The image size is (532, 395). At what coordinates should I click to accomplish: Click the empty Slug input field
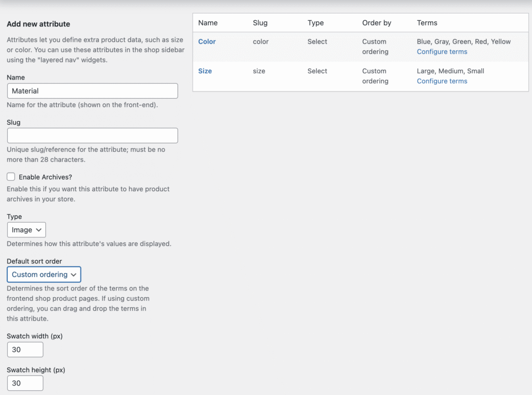[x=92, y=136]
